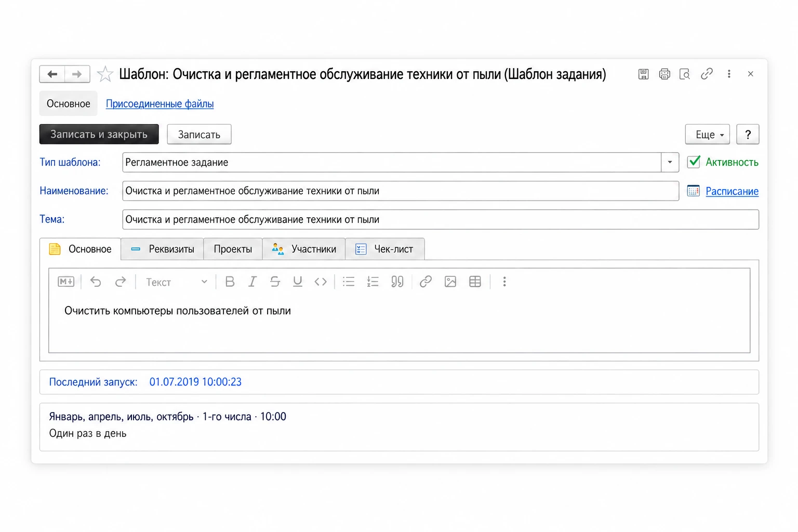Open Присоединенные файлы link
This screenshot has height=532, width=798.
click(159, 103)
